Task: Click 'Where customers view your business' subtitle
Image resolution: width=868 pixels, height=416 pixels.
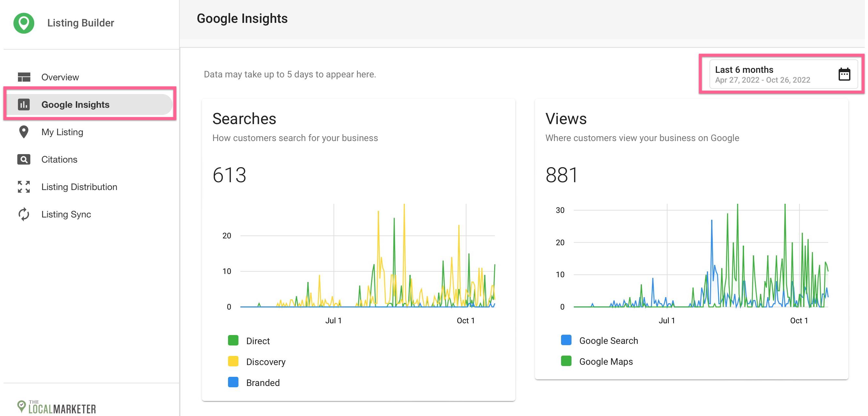Action: point(642,138)
